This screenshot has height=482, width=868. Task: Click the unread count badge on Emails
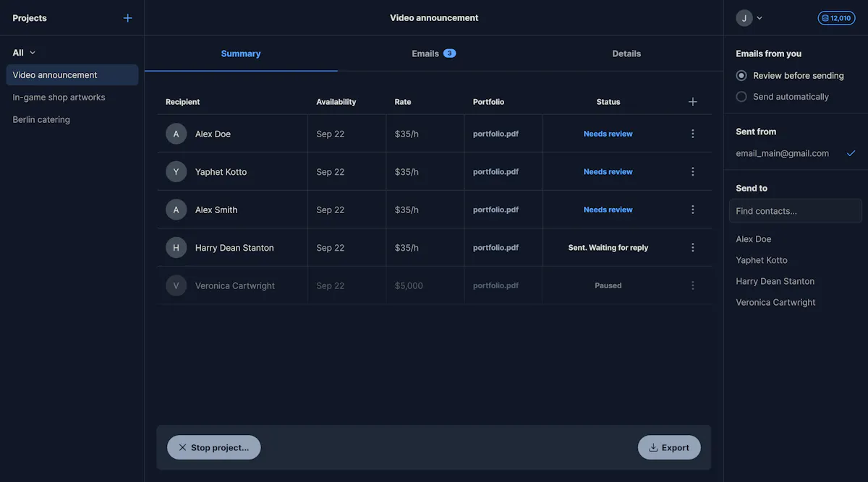(450, 53)
